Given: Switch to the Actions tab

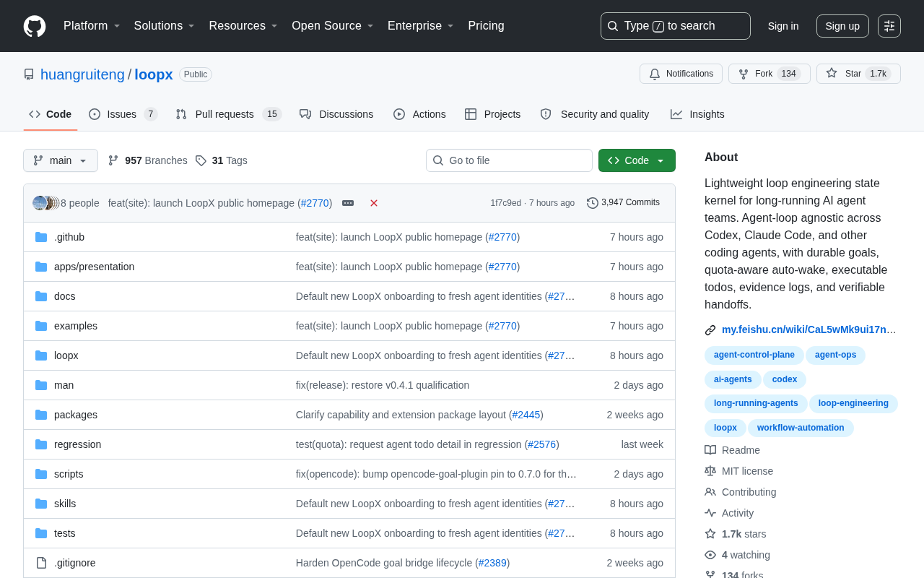Looking at the screenshot, I should (x=419, y=114).
